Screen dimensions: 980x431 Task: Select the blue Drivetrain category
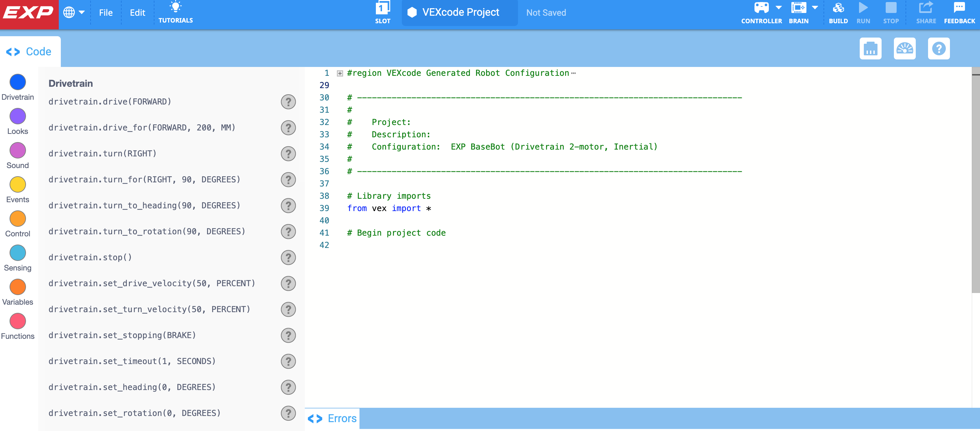pyautogui.click(x=17, y=87)
